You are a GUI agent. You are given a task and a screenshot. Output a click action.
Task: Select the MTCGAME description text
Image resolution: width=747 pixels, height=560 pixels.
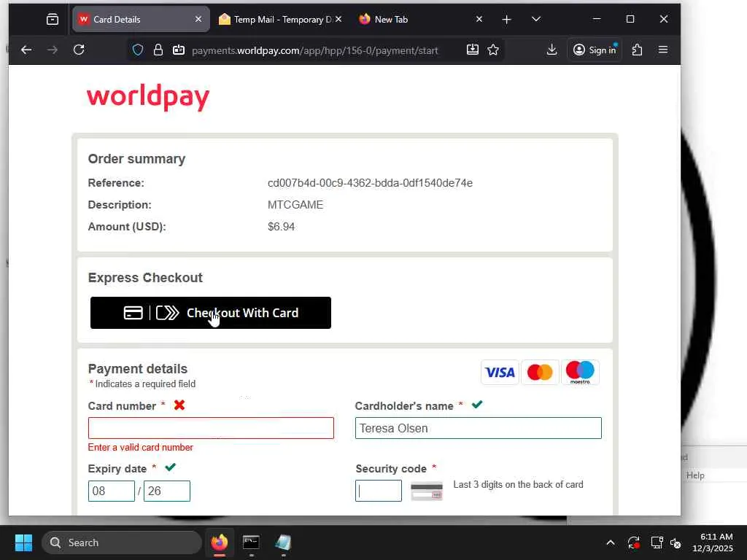[295, 205]
